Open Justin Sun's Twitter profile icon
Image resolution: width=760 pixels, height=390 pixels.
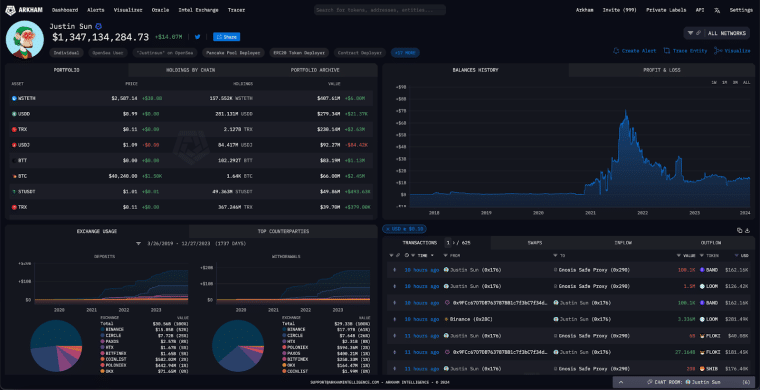(x=197, y=37)
